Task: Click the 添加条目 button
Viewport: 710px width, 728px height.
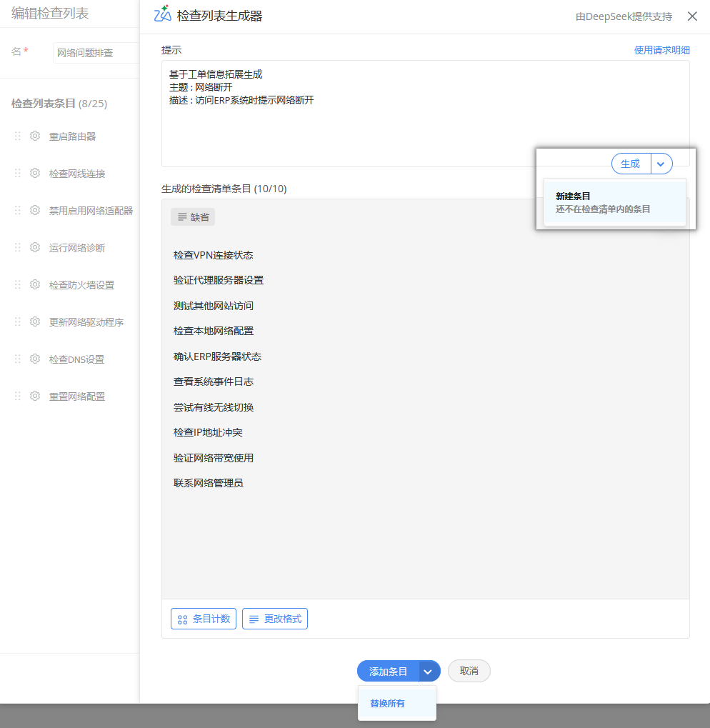Action: tap(388, 672)
